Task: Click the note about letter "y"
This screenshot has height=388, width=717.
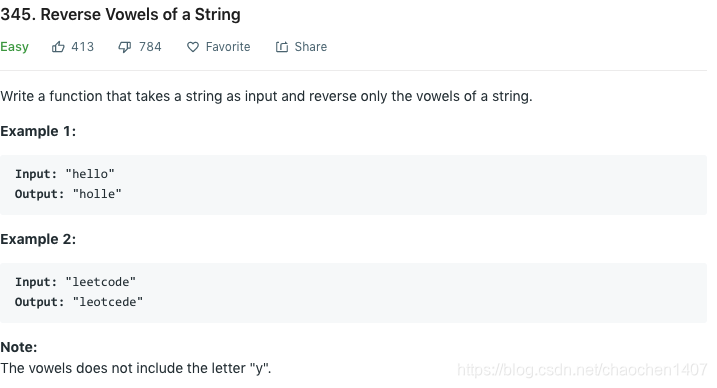Action: click(136, 368)
